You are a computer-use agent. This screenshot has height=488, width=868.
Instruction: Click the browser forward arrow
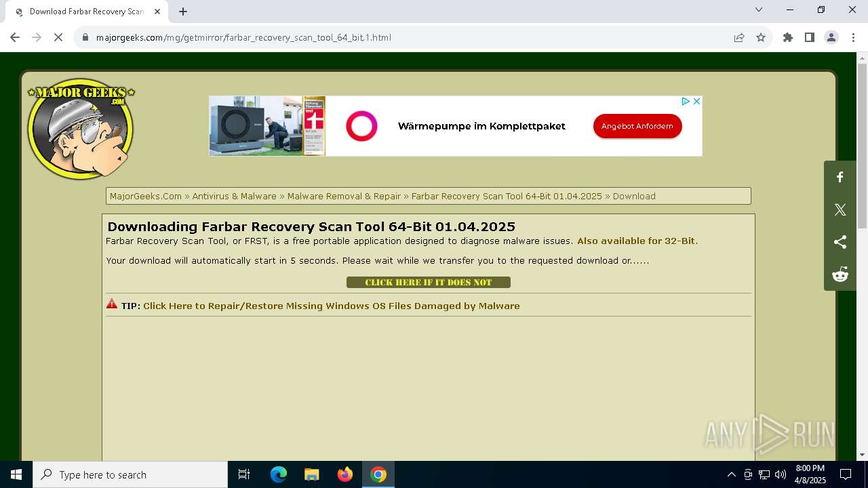coord(37,37)
